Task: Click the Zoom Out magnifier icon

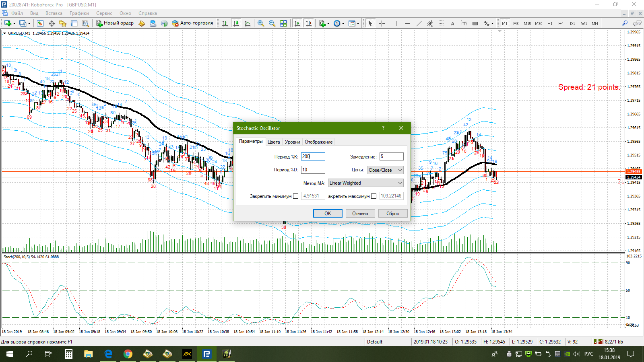Action: [272, 23]
